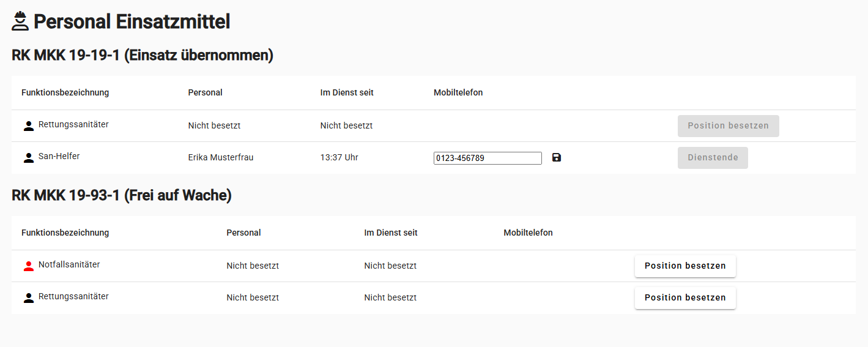Click Personal column header in RK MKK 19-93-1 table
This screenshot has width=868, height=347.
(x=243, y=233)
